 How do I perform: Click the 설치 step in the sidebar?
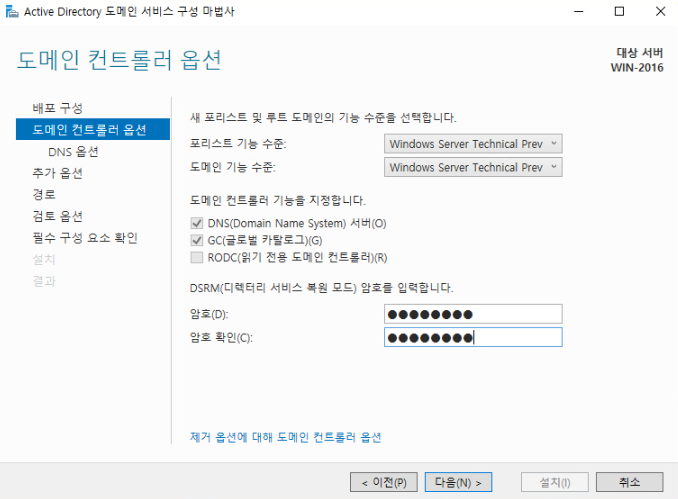pos(44,259)
